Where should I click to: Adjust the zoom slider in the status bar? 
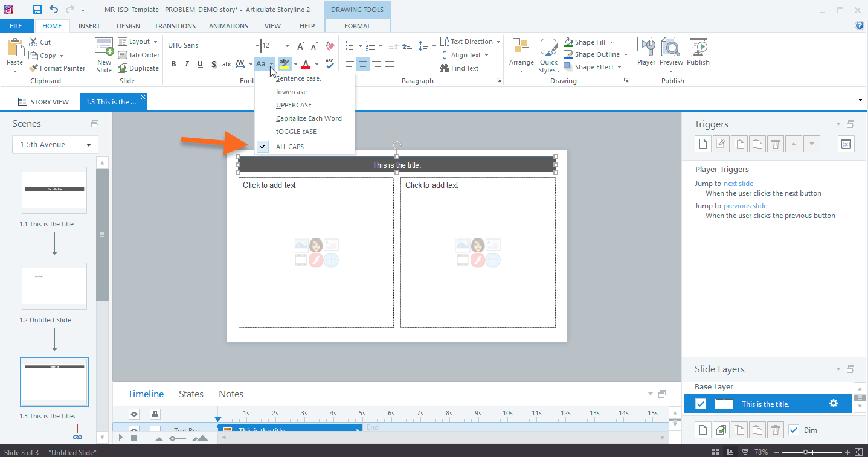806,451
